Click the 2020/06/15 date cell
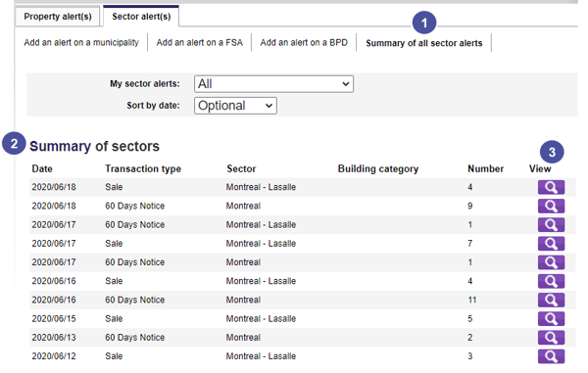588x373 pixels. pyautogui.click(x=54, y=319)
